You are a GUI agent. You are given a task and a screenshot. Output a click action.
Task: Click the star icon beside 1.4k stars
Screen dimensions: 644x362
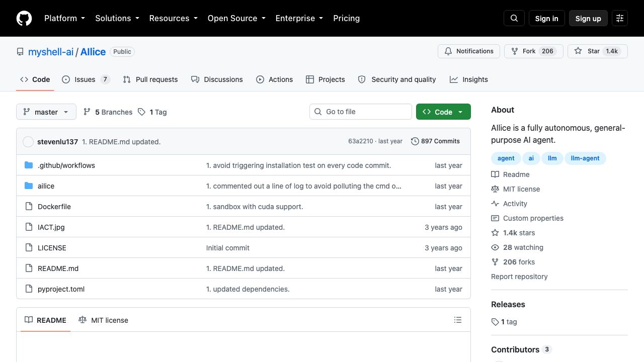click(x=495, y=233)
